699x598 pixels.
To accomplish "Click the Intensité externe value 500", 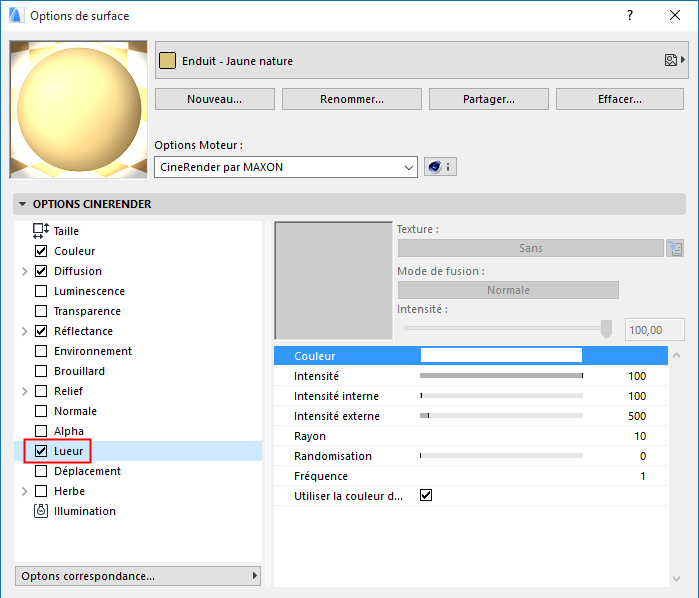I will 637,416.
